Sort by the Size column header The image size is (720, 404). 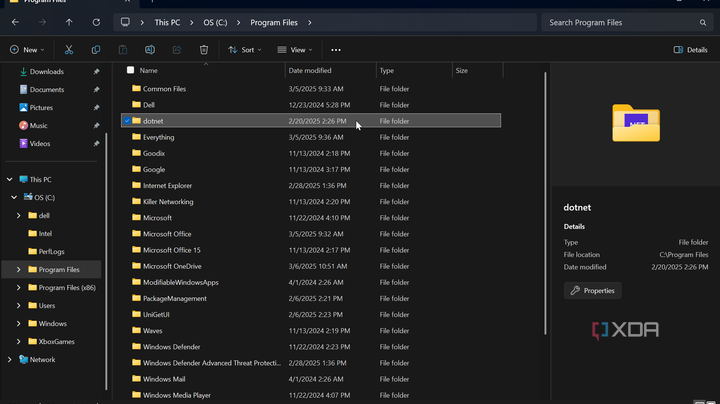click(461, 70)
